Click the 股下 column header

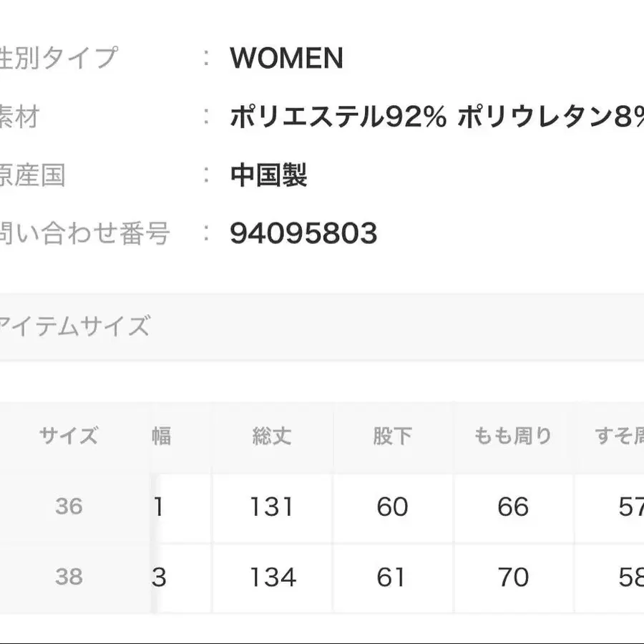click(x=391, y=436)
